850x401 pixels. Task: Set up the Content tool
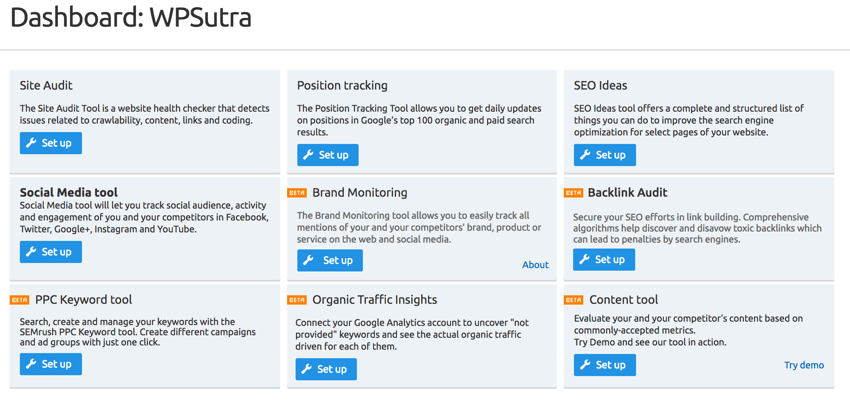605,365
